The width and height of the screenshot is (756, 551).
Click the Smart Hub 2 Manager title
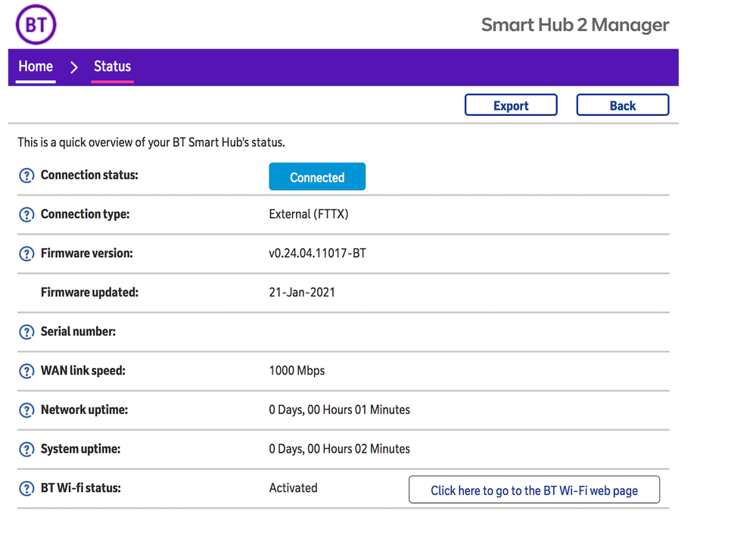point(575,25)
